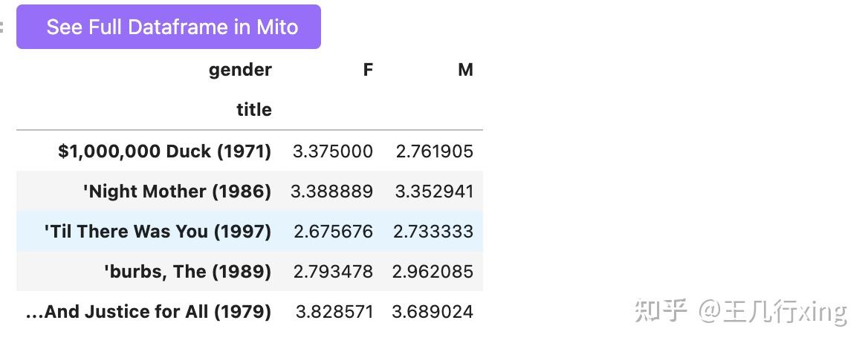Select the gender column header label
868x349 pixels.
pyautogui.click(x=240, y=70)
